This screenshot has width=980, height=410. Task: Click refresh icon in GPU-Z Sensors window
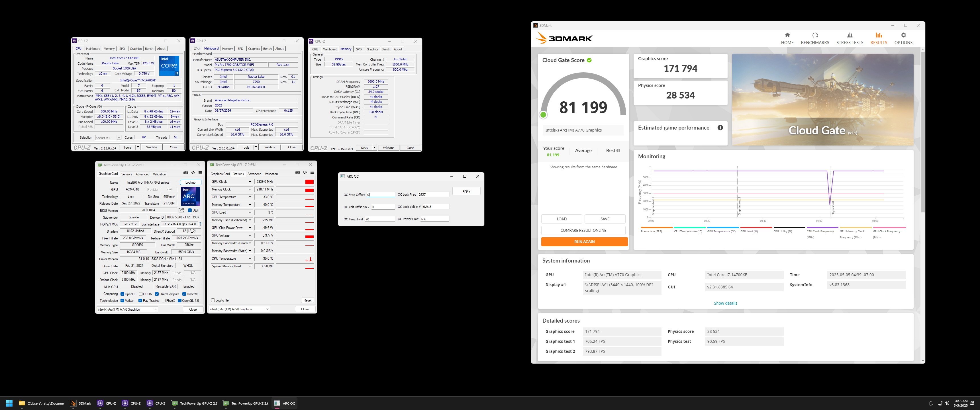click(x=305, y=172)
